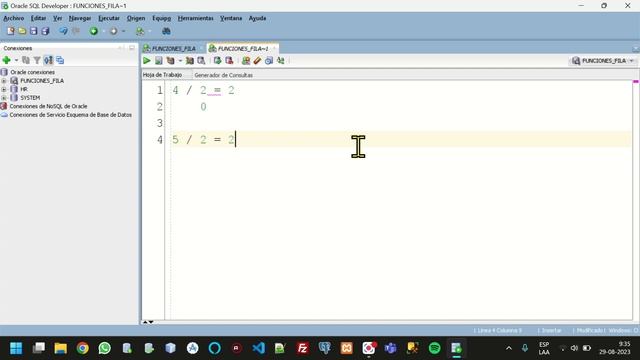The height and width of the screenshot is (360, 640).
Task: Switch to the FUNCIONES_FILA worksheet tab
Action: 173,49
